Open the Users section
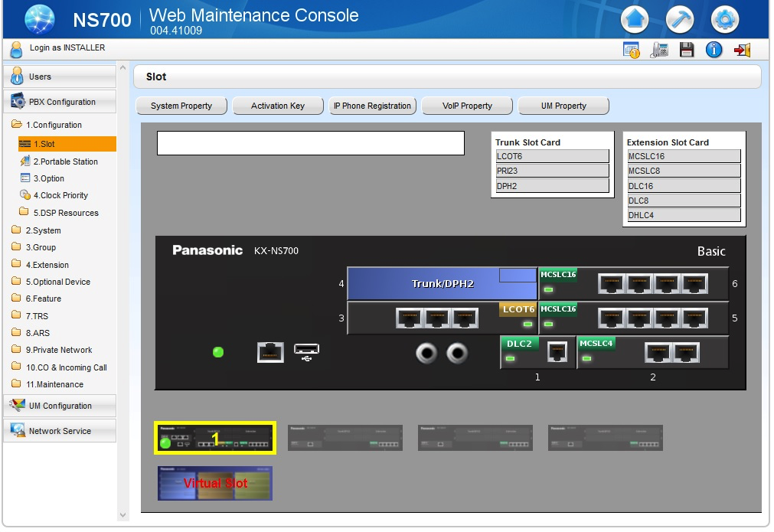This screenshot has height=532, width=774. 60,77
